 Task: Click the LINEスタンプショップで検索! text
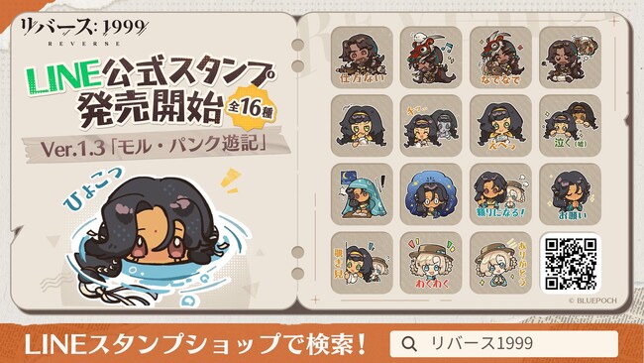click(x=195, y=344)
